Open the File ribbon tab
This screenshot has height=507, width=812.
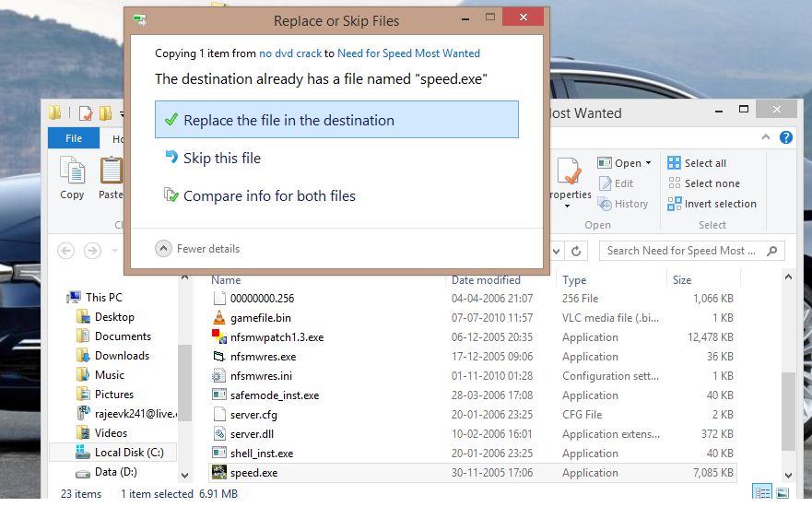click(x=74, y=138)
